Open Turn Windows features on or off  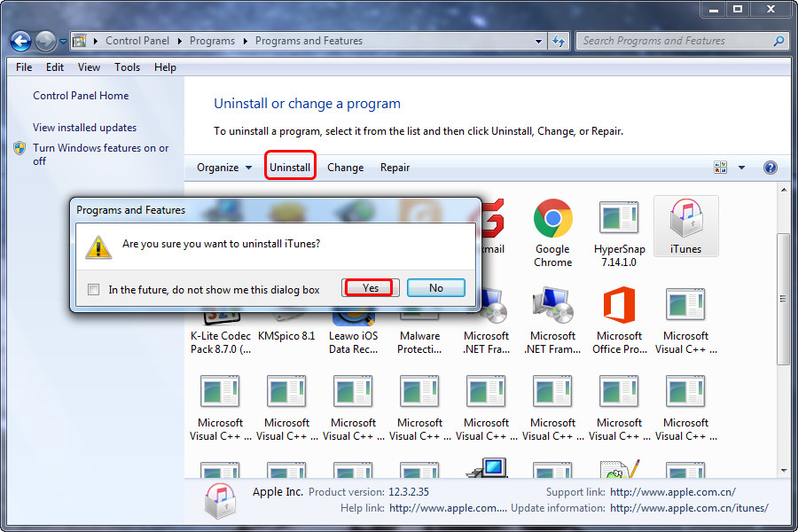[x=100, y=154]
